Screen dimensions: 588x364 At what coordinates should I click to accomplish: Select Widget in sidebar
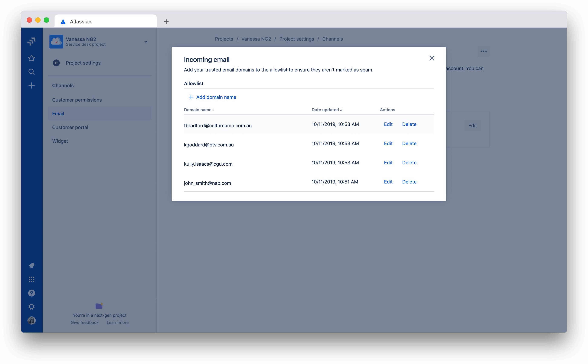click(100, 141)
